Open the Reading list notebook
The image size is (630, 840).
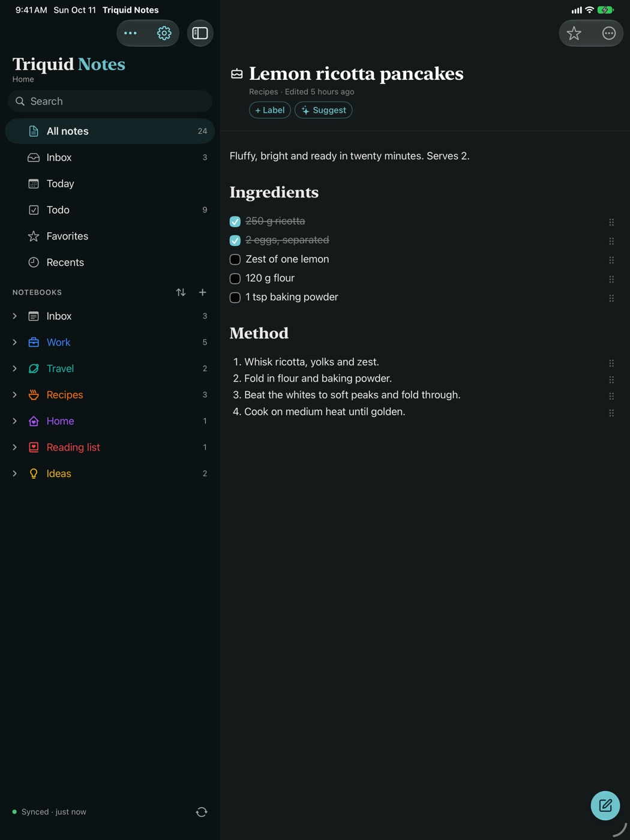click(x=110, y=447)
